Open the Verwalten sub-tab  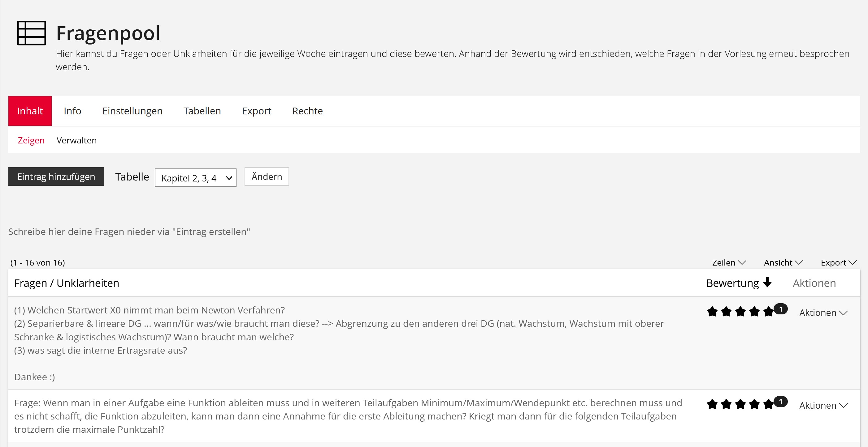coord(76,140)
